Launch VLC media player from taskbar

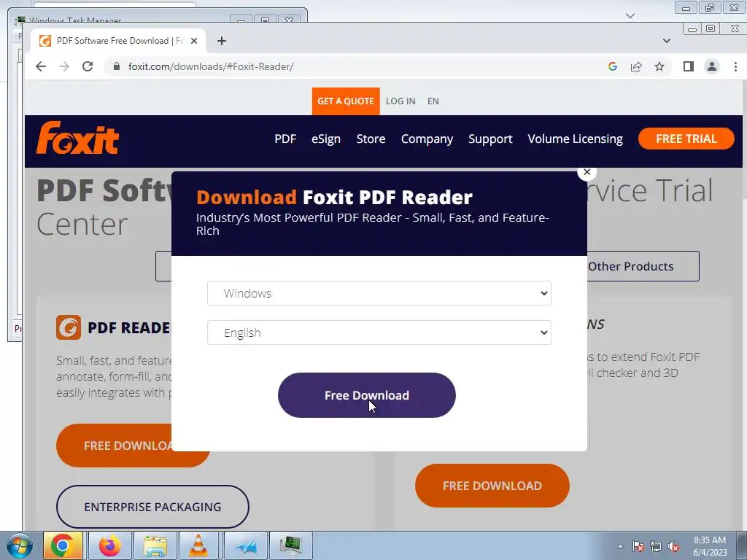pos(198,545)
